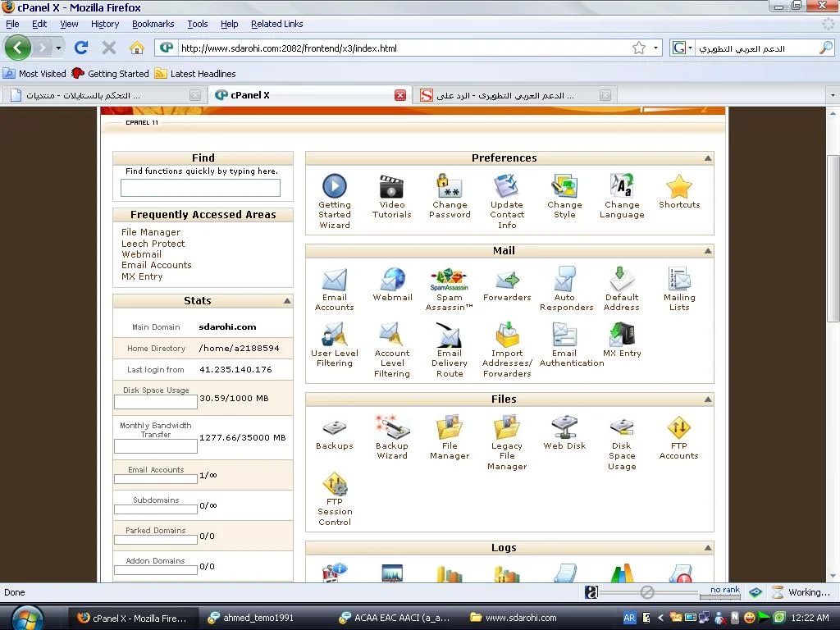Click the Email Accounts link in Frequently Accessed Areas
This screenshot has width=840, height=630.
point(157,265)
